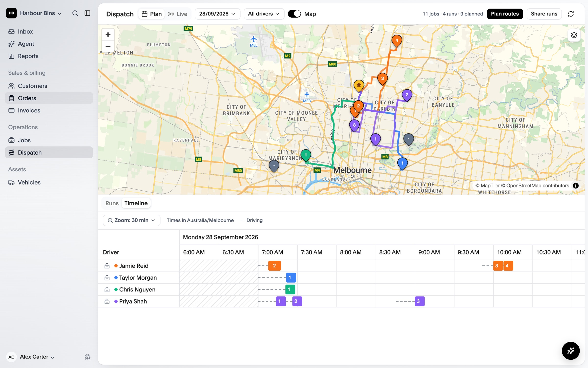Open the map layers icon
This screenshot has height=368, width=588.
(574, 35)
